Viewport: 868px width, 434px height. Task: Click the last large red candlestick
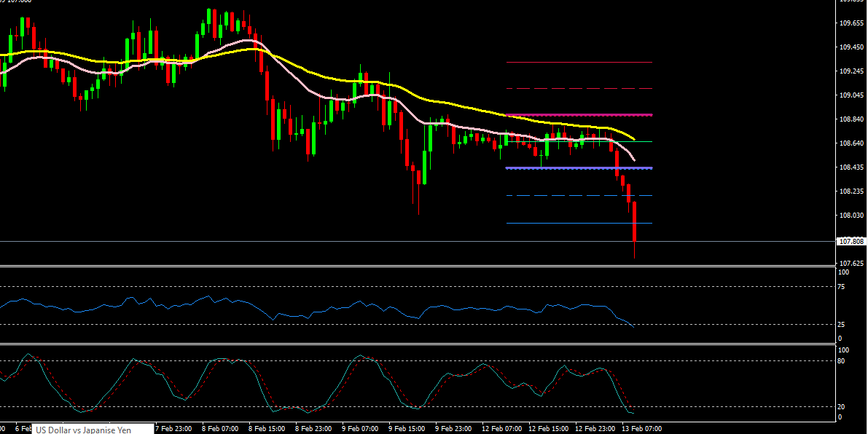click(634, 221)
